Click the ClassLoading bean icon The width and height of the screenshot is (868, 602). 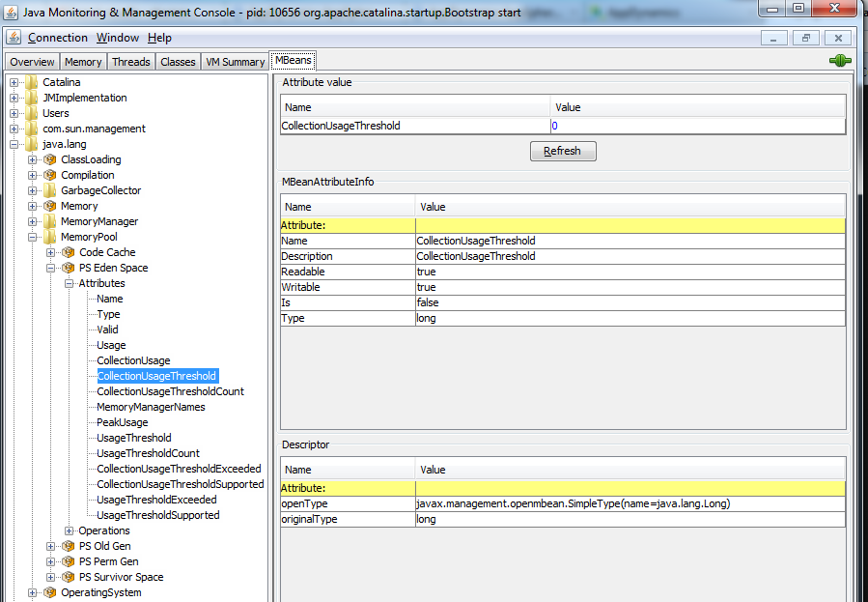click(50, 159)
